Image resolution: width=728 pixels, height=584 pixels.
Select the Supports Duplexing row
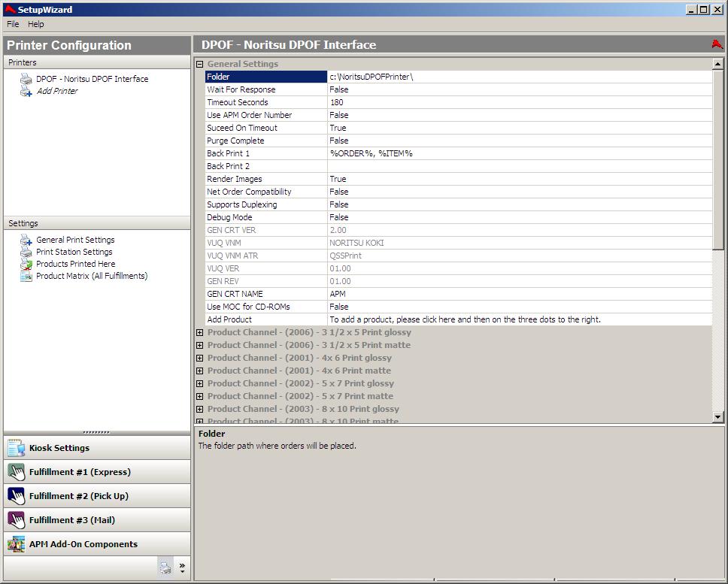click(459, 204)
